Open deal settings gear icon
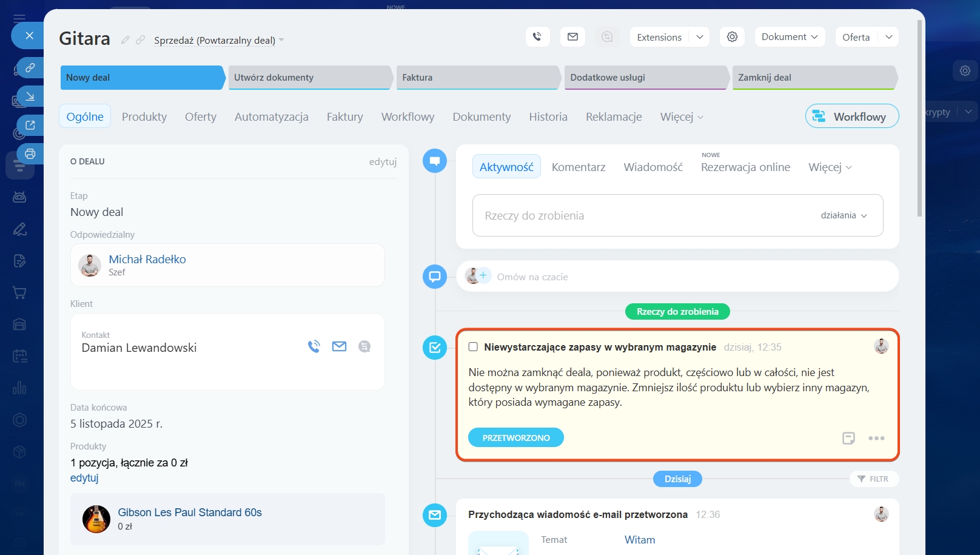Viewport: 980px width, 555px height. (x=732, y=37)
